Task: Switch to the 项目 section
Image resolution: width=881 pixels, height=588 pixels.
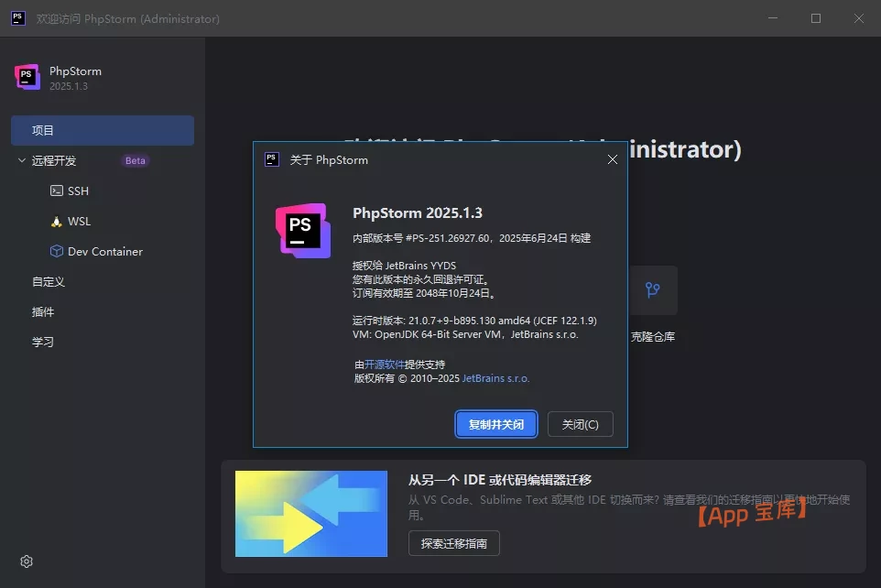Action: (102, 130)
